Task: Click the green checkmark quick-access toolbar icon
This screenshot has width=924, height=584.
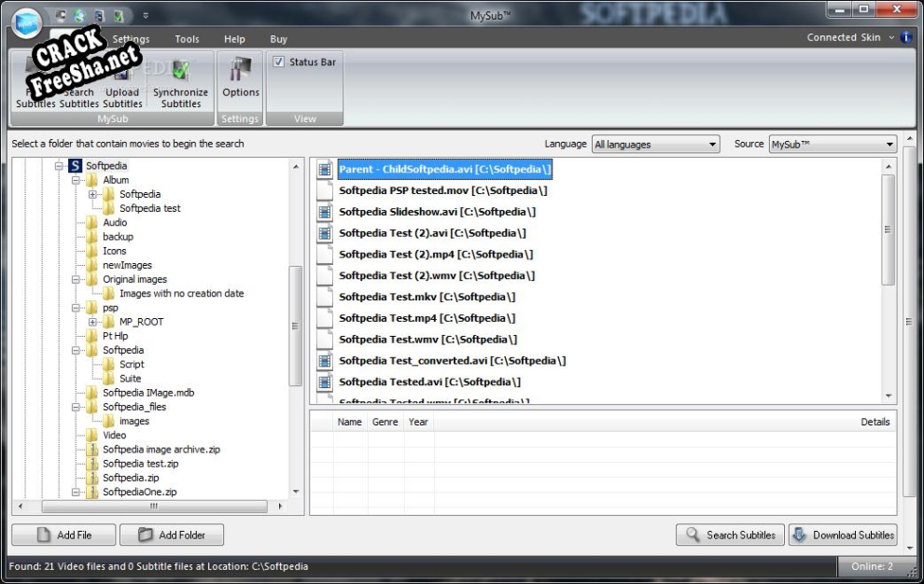Action: click(119, 16)
